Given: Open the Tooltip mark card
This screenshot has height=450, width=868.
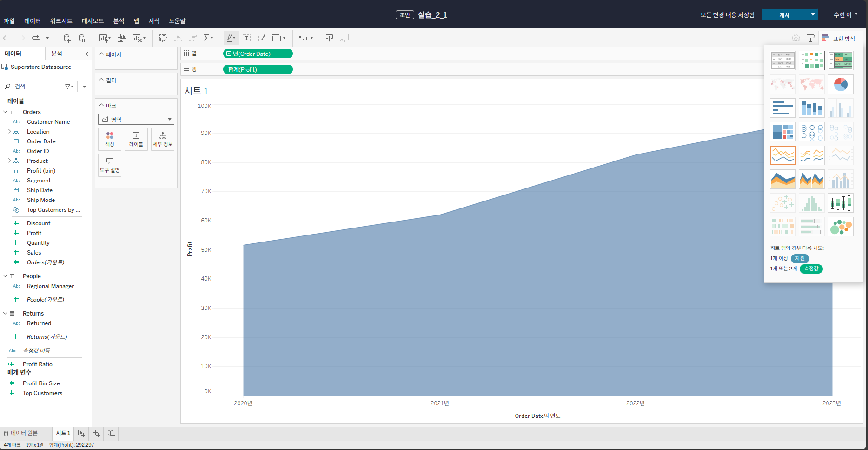Looking at the screenshot, I should (110, 165).
